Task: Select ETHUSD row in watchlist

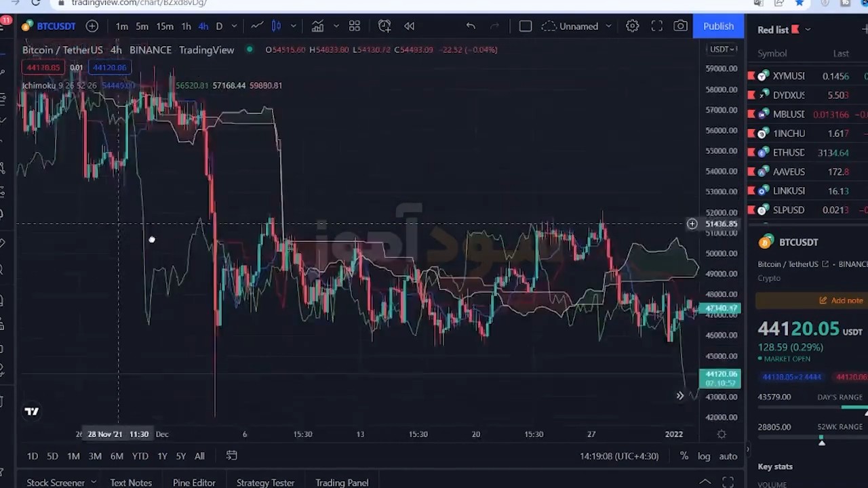Action: tap(807, 152)
